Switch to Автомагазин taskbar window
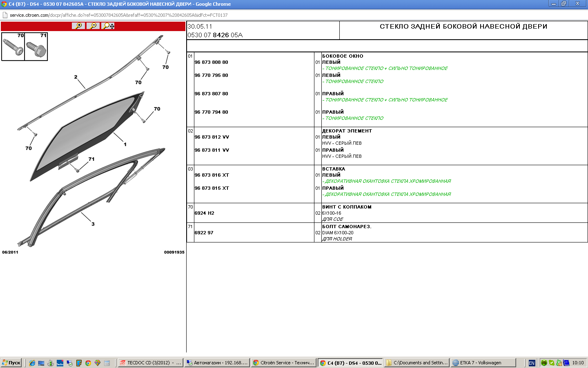This screenshot has height=368, width=588. tap(217, 363)
